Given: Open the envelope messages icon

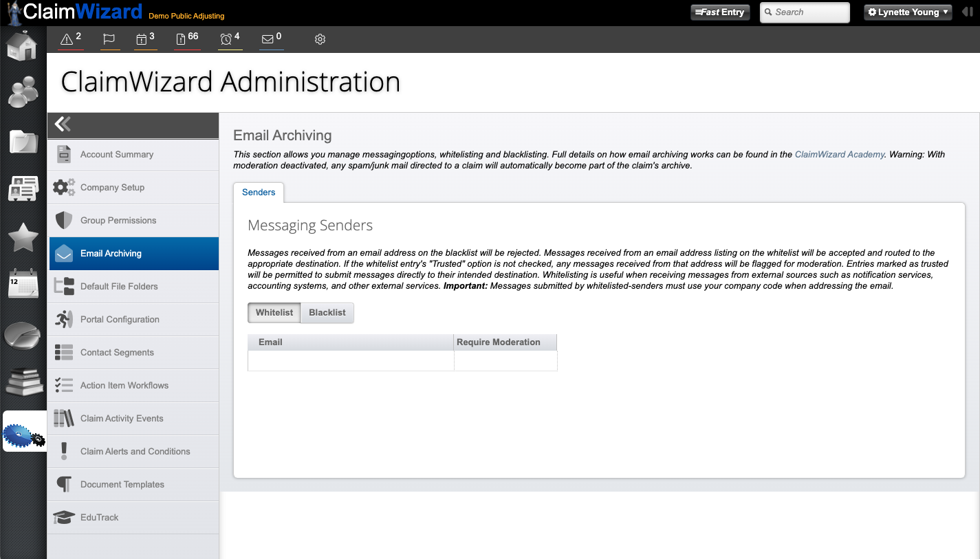Looking at the screenshot, I should point(268,40).
